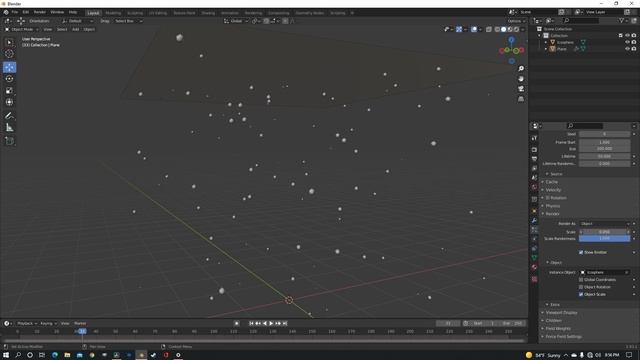Screen dimensions: 640x360
Task: Open the viewport Add menu
Action: point(76,29)
